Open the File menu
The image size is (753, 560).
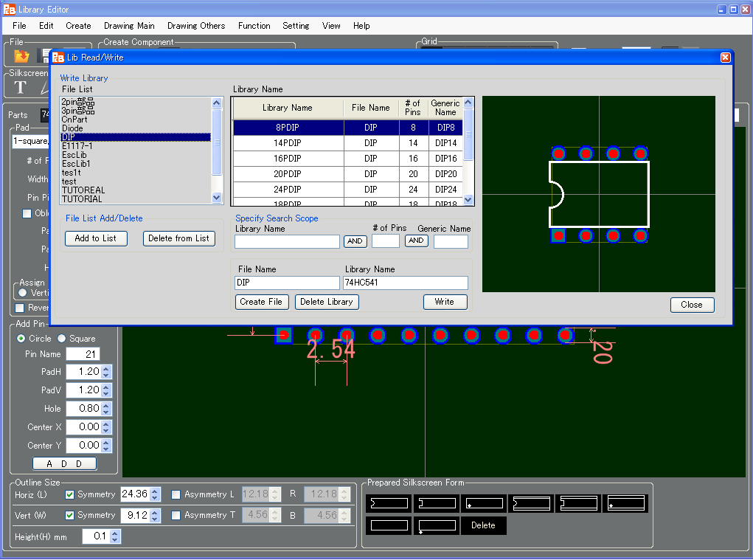pyautogui.click(x=19, y=26)
